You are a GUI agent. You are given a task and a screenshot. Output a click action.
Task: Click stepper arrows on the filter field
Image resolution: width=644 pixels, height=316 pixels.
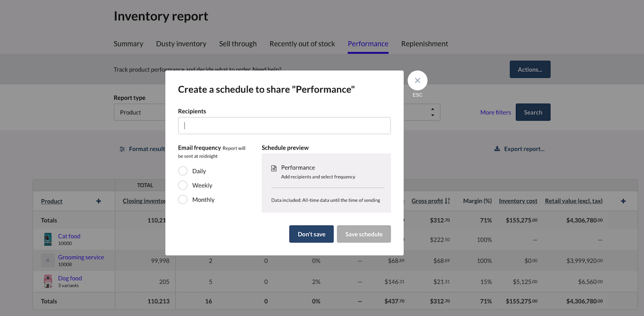coord(432,112)
